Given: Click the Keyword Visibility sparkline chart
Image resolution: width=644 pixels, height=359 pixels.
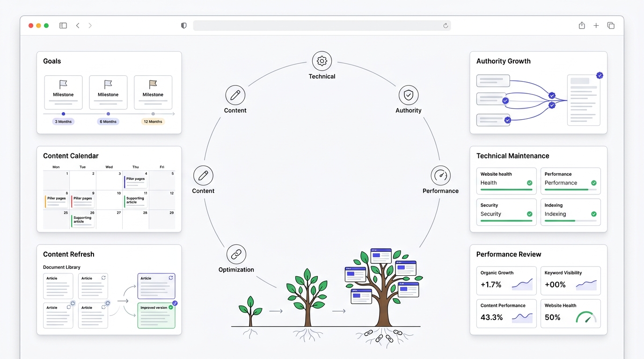Looking at the screenshot, I should coord(586,284).
